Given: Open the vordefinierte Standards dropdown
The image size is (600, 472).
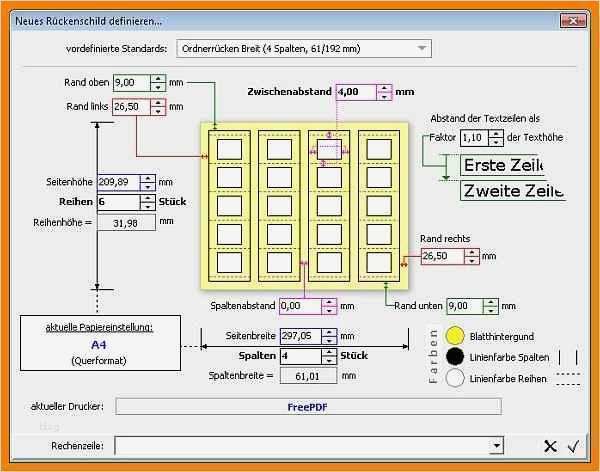Looking at the screenshot, I should [x=304, y=49].
